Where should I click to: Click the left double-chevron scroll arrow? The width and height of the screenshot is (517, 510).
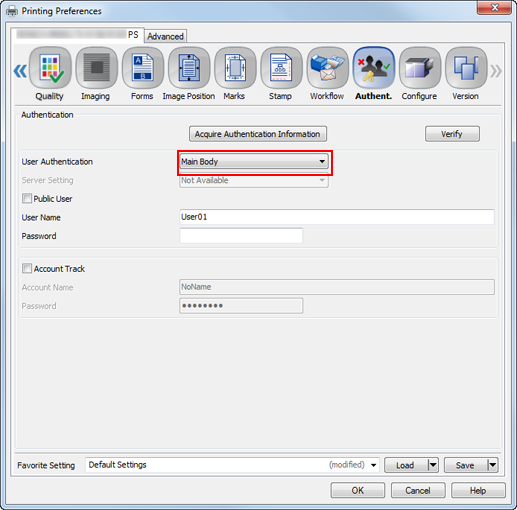click(x=20, y=71)
